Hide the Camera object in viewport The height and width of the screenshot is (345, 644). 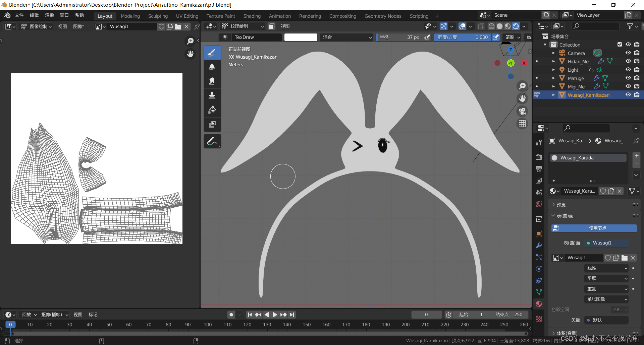pyautogui.click(x=628, y=53)
